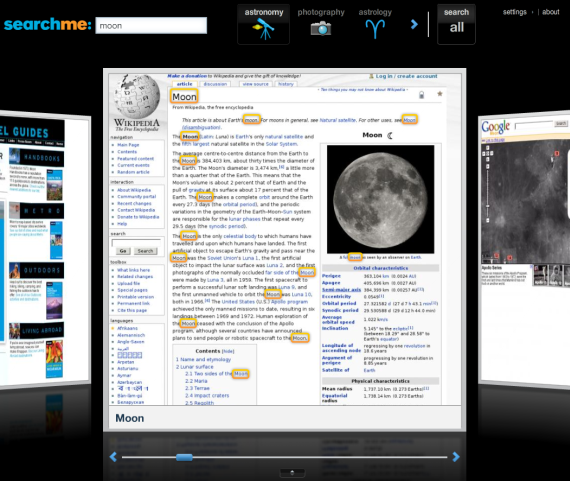Open natural satellite link in hatnote
The width and height of the screenshot is (570, 481).
tap(338, 120)
